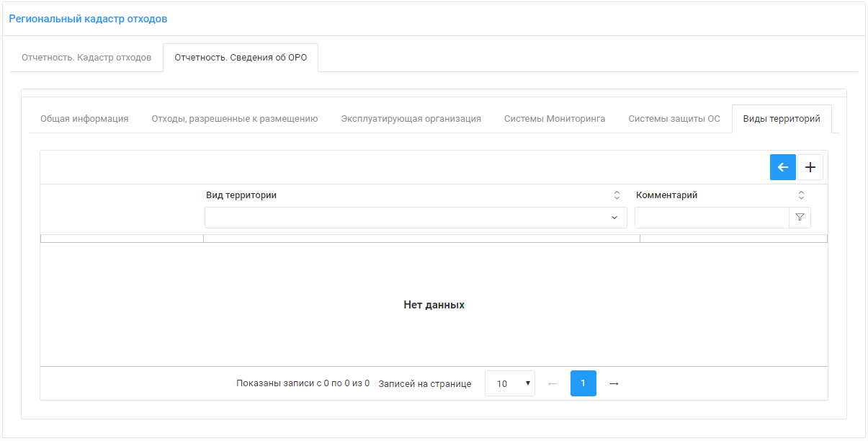Viewport: 868px width, 441px height.
Task: Click the blue back arrow button
Action: click(782, 167)
